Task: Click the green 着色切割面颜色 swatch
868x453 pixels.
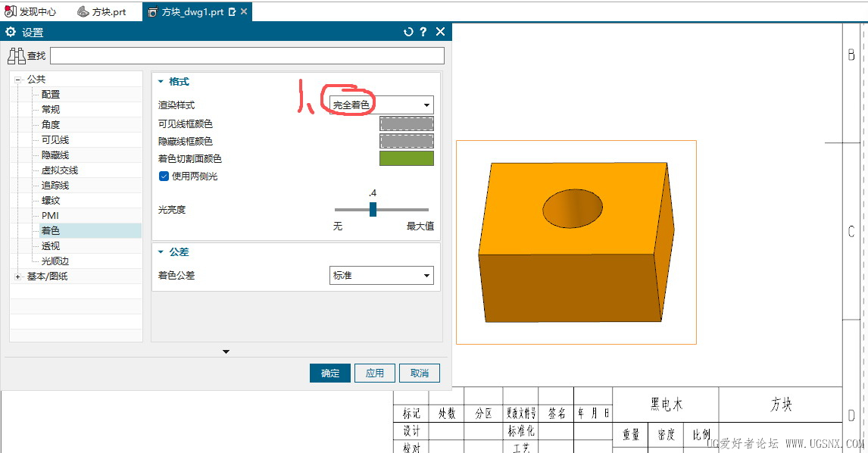Action: (406, 158)
